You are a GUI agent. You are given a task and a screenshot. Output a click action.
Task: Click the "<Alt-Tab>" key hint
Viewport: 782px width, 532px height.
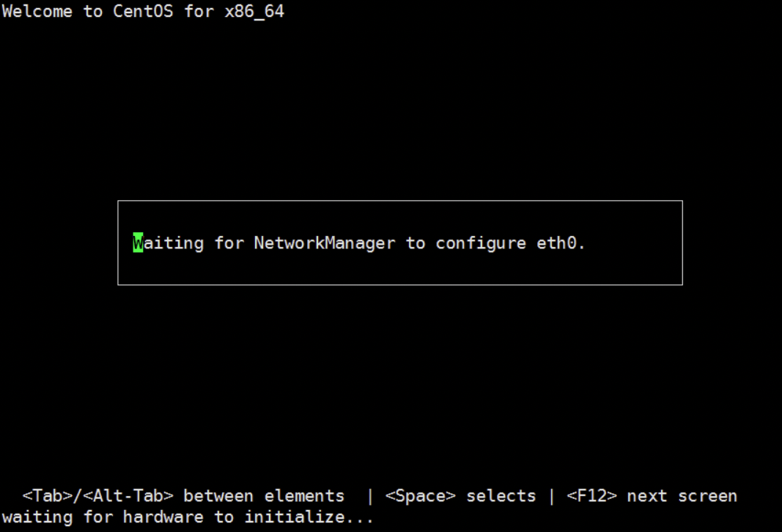pyautogui.click(x=128, y=496)
